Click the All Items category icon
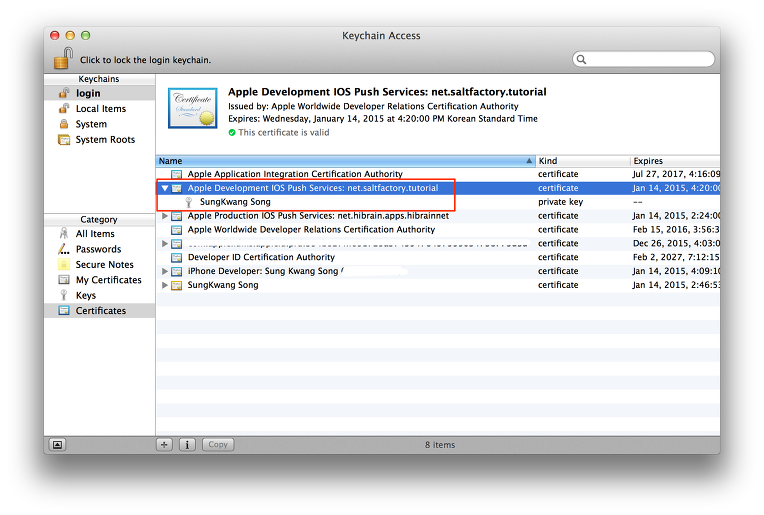 [64, 233]
